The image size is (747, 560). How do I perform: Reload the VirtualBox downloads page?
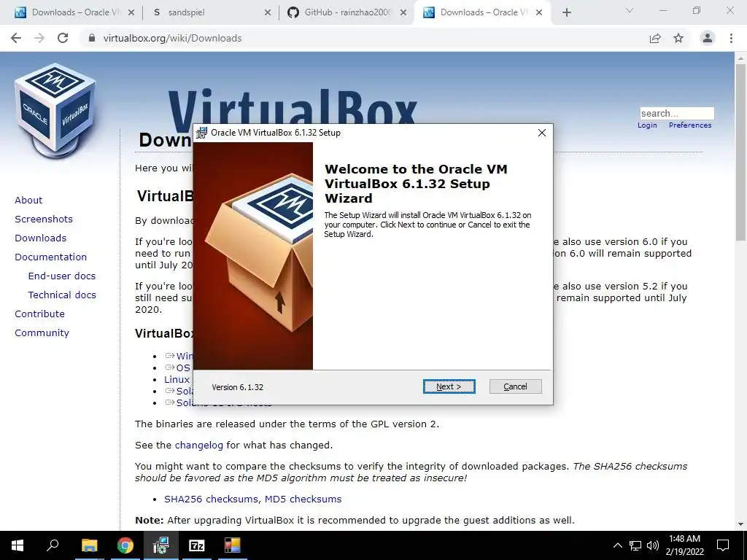coord(63,38)
